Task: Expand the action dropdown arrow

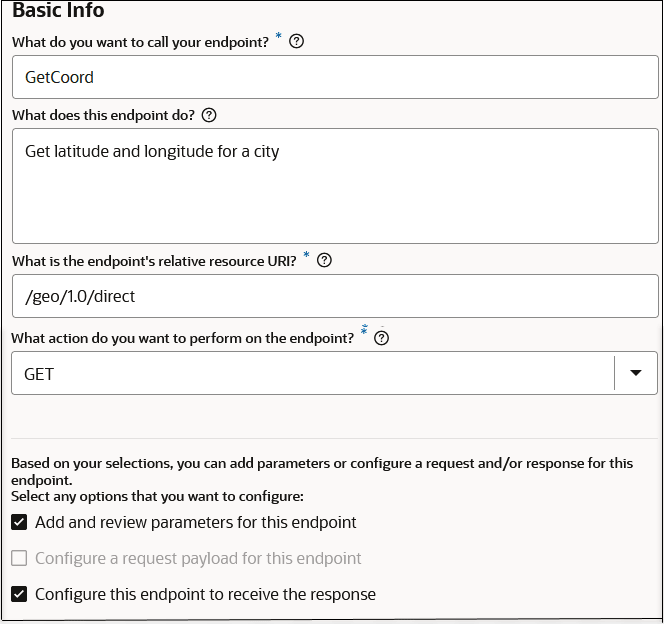Action: 636,373
